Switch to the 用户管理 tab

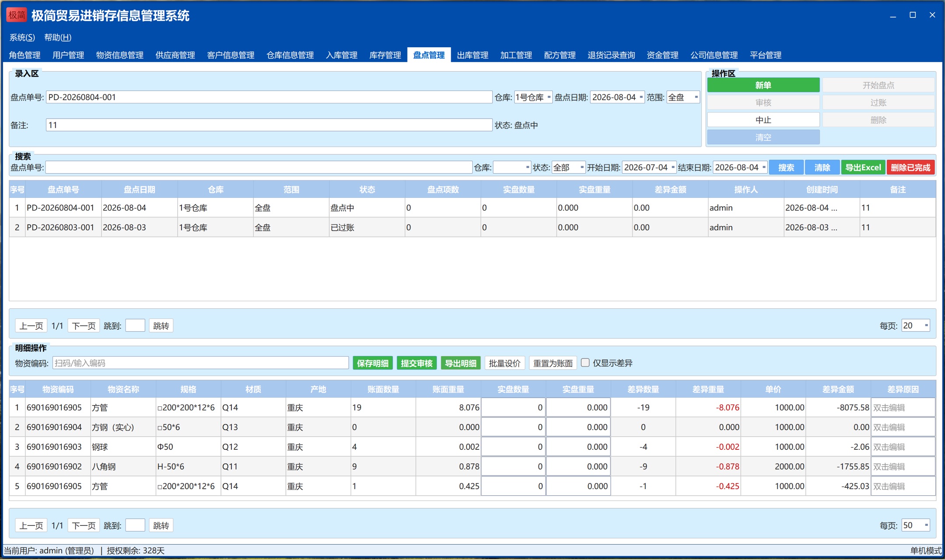click(x=68, y=55)
